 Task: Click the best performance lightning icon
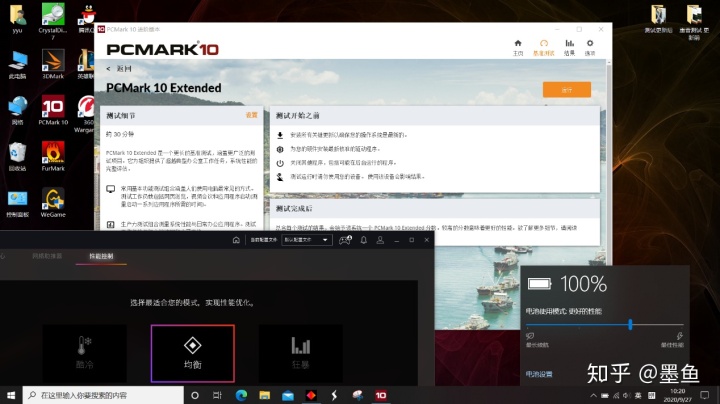click(680, 336)
